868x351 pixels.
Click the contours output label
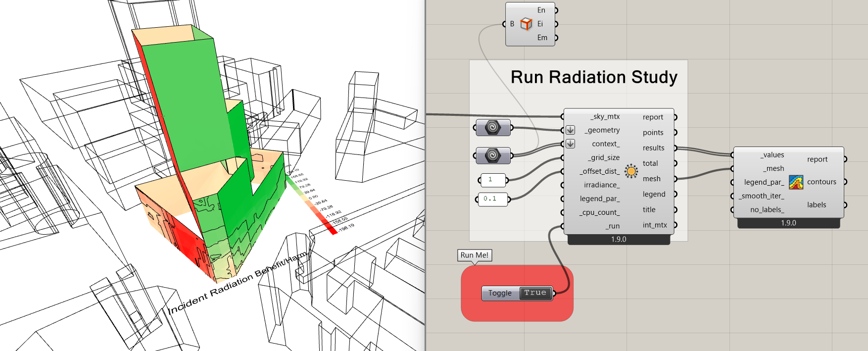(x=821, y=182)
